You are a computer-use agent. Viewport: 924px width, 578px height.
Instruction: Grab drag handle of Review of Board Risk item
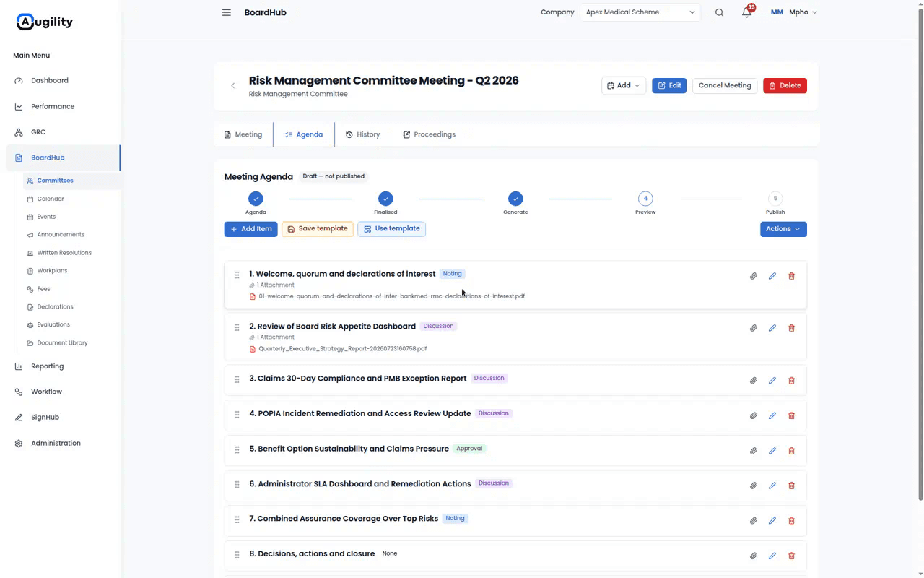pos(237,327)
